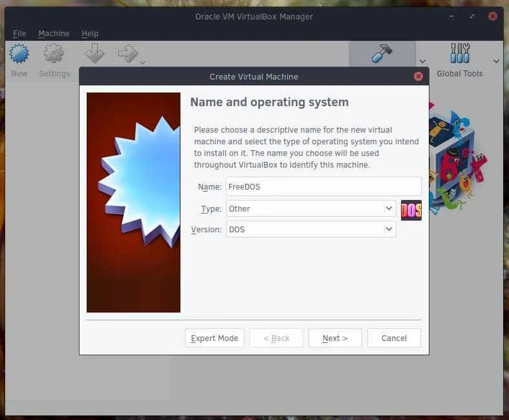Proceed with the Next button
The image size is (509, 420).
pos(335,338)
